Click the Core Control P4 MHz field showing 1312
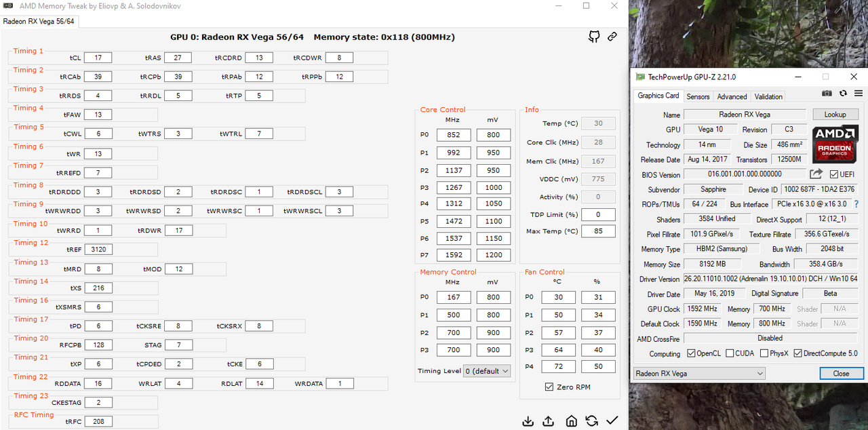Image resolution: width=868 pixels, height=430 pixels. click(454, 203)
